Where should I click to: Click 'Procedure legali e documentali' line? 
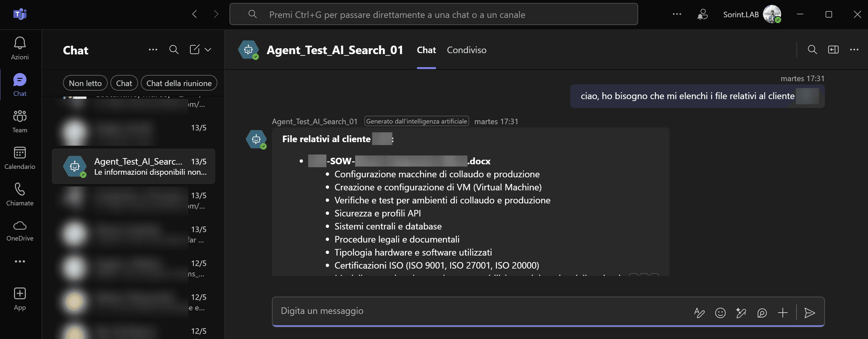397,239
